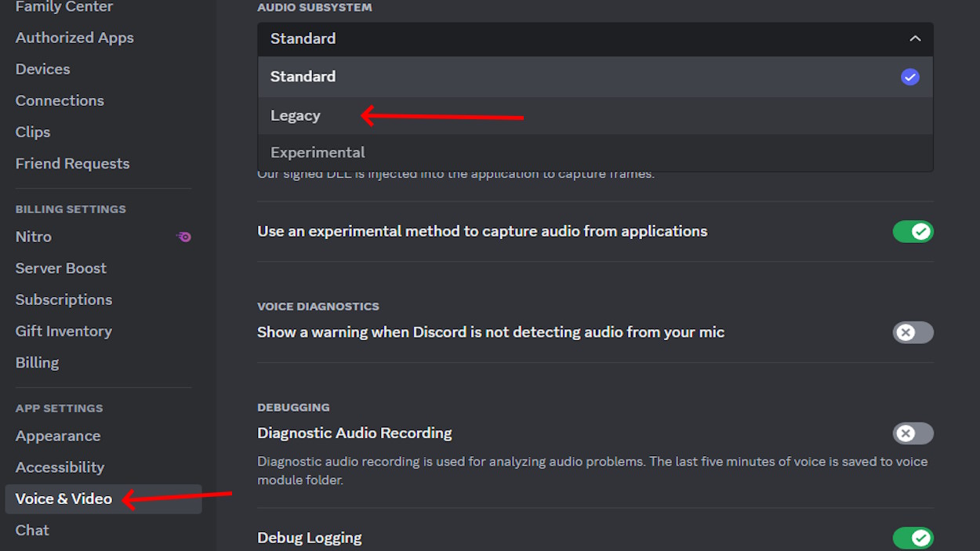Open Billing settings

coord(37,362)
